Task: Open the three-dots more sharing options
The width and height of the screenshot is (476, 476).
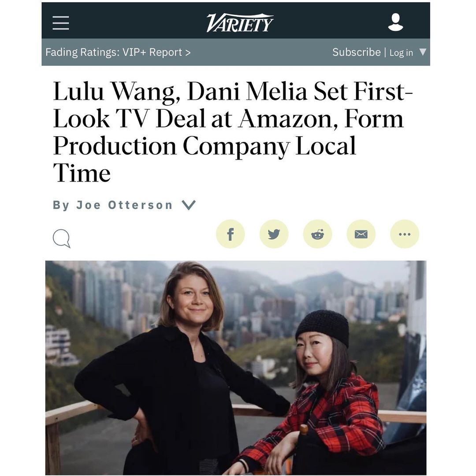Action: click(x=405, y=234)
